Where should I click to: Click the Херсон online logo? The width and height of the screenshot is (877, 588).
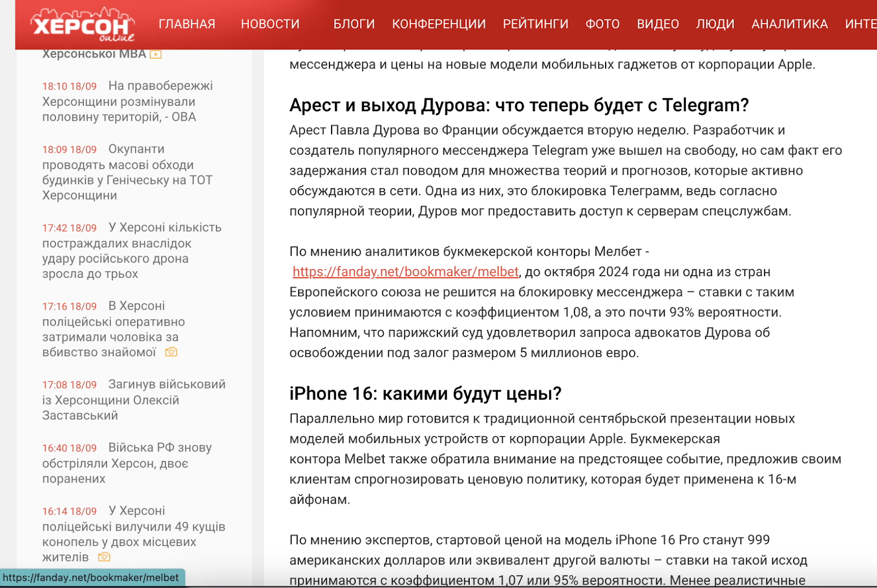pyautogui.click(x=83, y=25)
